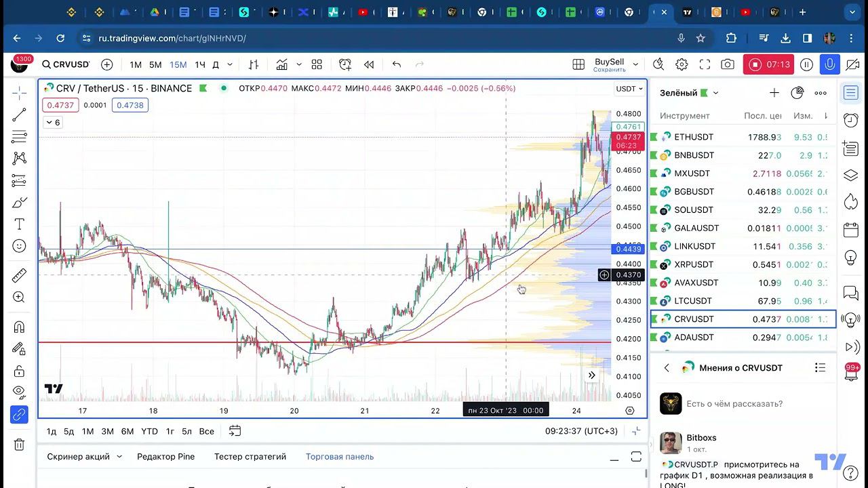Open the BuySell layout dropdown
The height and width of the screenshot is (488, 868).
(x=635, y=64)
